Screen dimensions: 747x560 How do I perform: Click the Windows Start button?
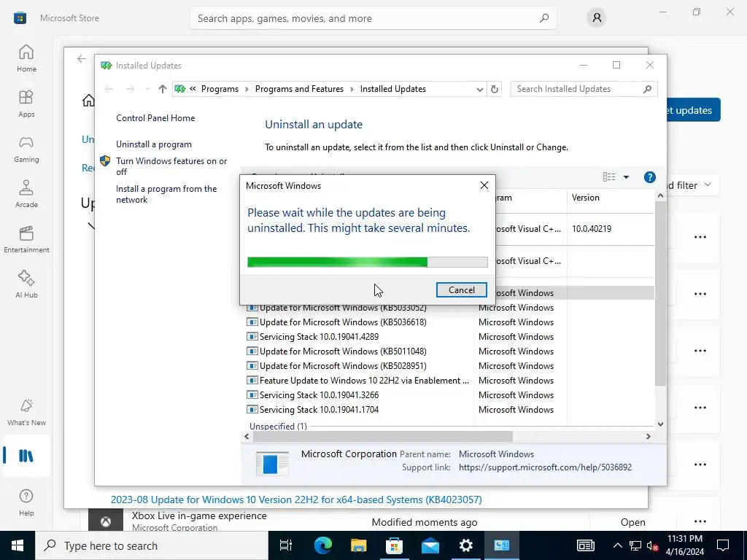(x=18, y=545)
